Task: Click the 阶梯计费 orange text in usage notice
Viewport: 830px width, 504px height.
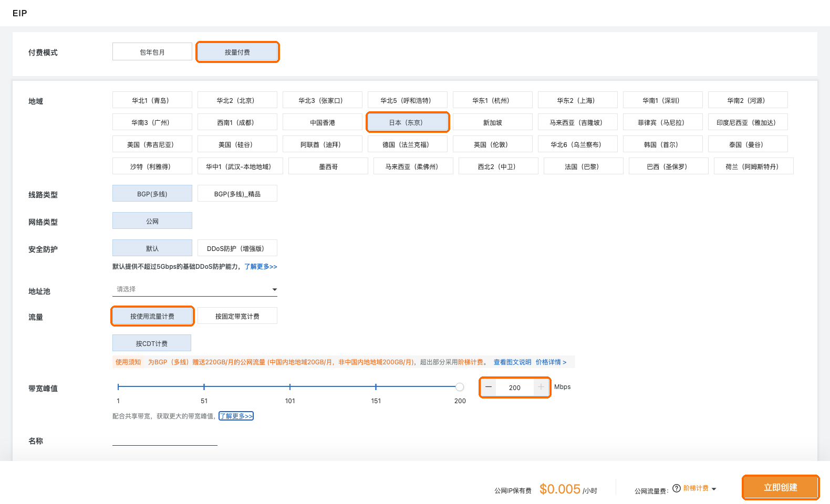Action: pos(471,362)
